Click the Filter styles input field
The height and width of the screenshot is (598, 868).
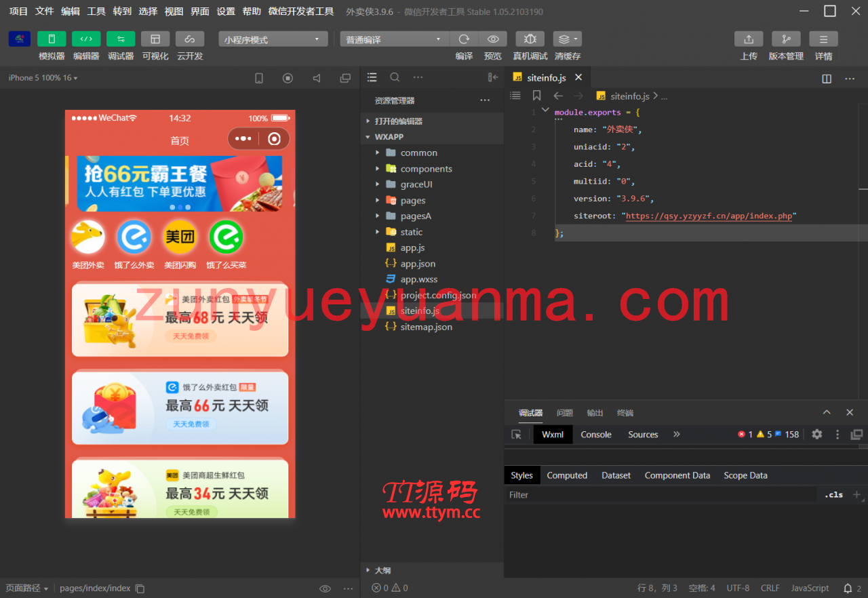pyautogui.click(x=661, y=495)
